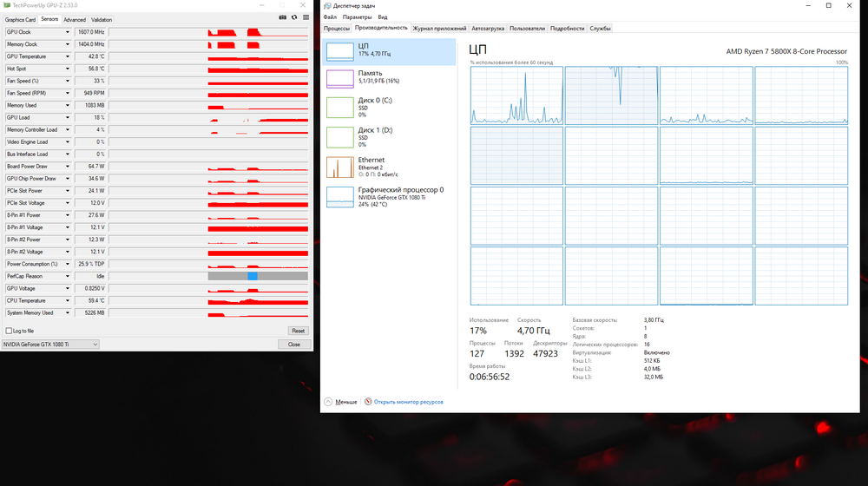Viewport: 868px width, 486px height.
Task: Click the GPU Temperature 42.8 °C value
Action: 90,56
